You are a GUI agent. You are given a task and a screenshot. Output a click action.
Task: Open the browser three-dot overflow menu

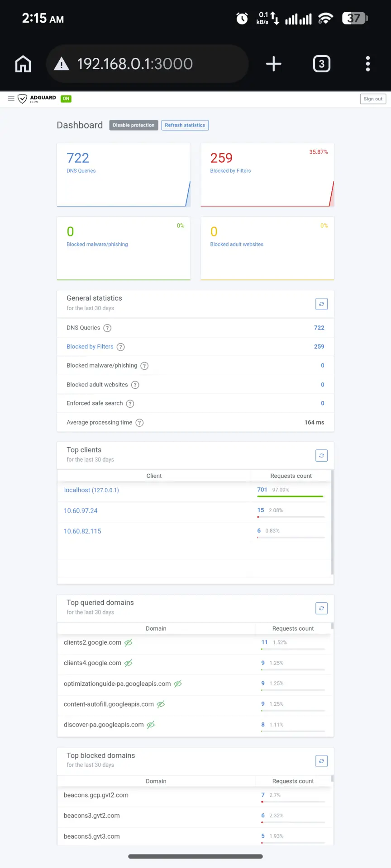[368, 64]
